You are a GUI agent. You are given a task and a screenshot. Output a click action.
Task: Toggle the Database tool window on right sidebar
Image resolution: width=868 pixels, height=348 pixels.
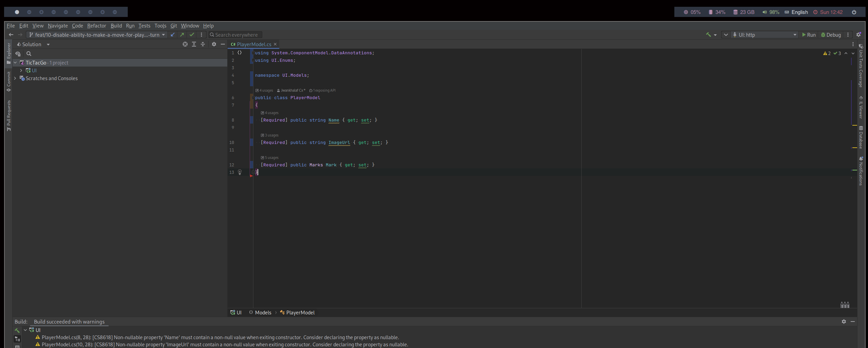click(x=861, y=138)
